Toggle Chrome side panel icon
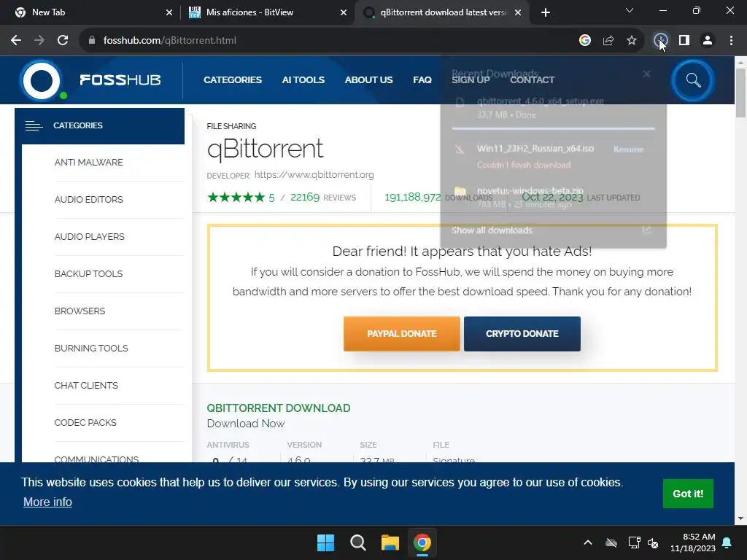Viewport: 747px width, 560px height. (x=684, y=41)
